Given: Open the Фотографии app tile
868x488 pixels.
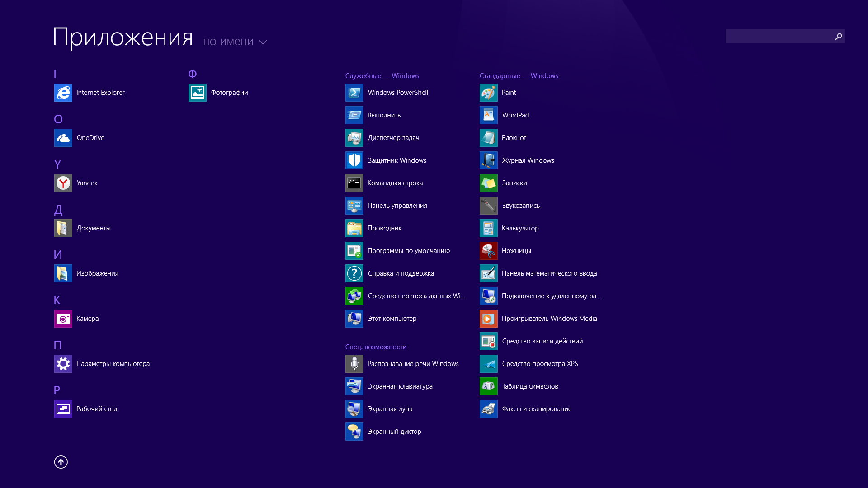Looking at the screenshot, I should [x=198, y=93].
